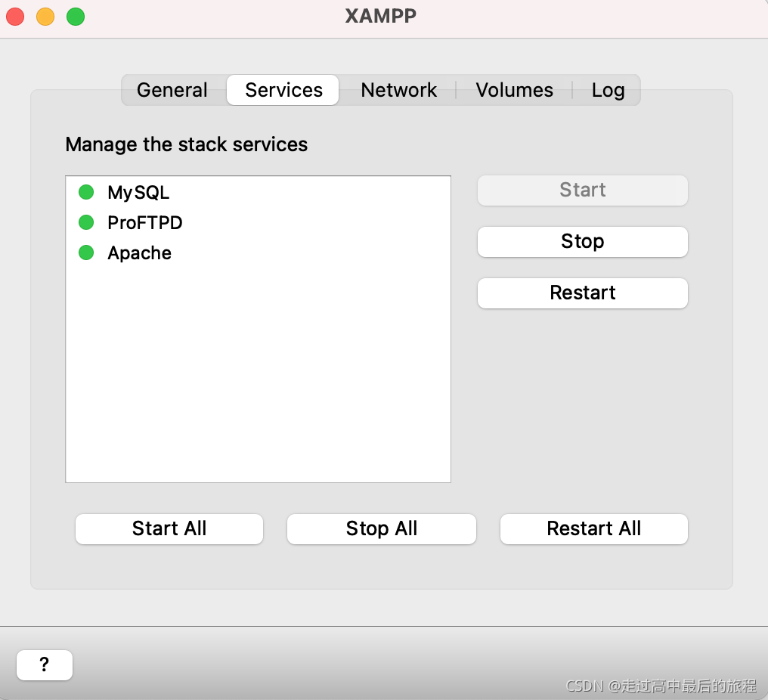Click the green status dot beside Apache
This screenshot has height=700, width=768.
[x=86, y=252]
